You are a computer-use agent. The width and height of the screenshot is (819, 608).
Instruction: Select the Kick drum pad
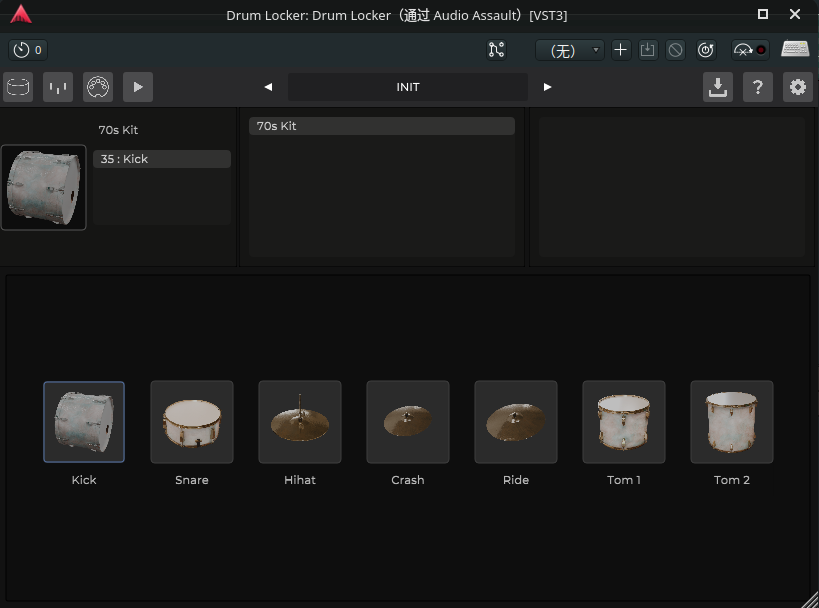[x=84, y=422]
